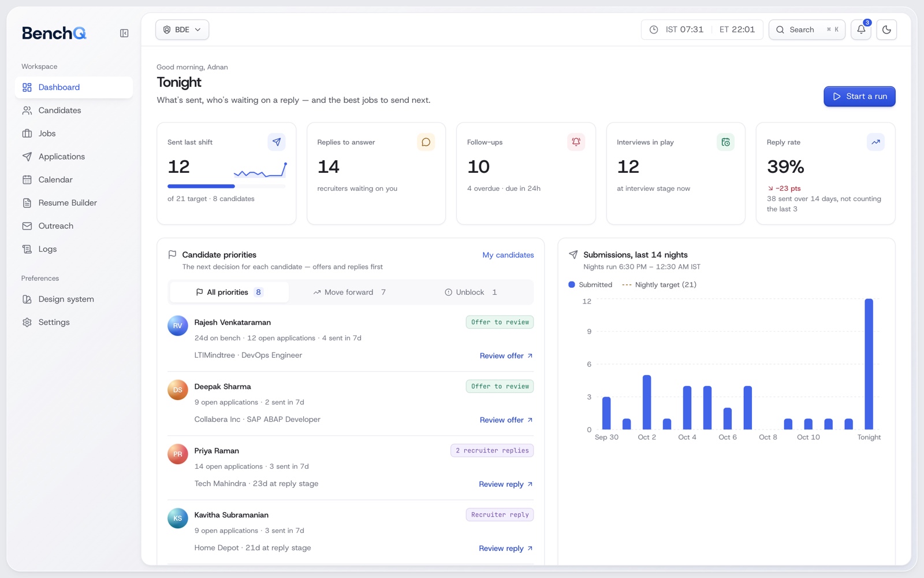924x578 pixels.
Task: Open Resume Builder
Action: 74,203
